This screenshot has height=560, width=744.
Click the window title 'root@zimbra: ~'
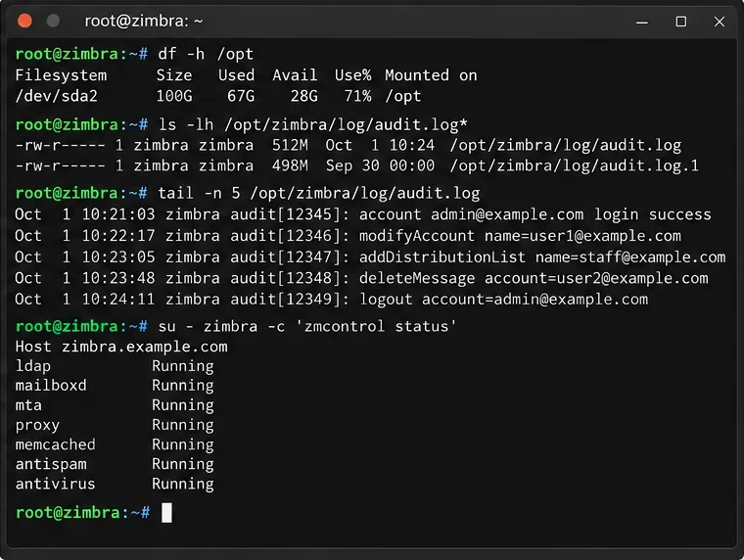[144, 21]
